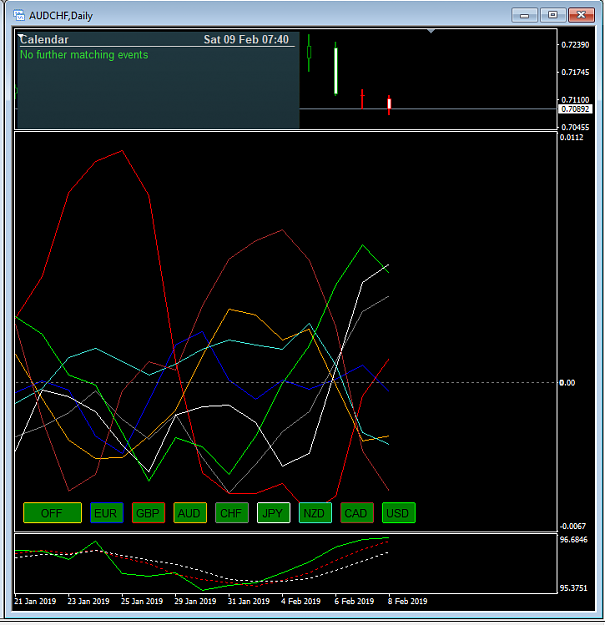The image size is (605, 625).
Task: Click the AUDCHF,Daily window title
Action: point(61,16)
